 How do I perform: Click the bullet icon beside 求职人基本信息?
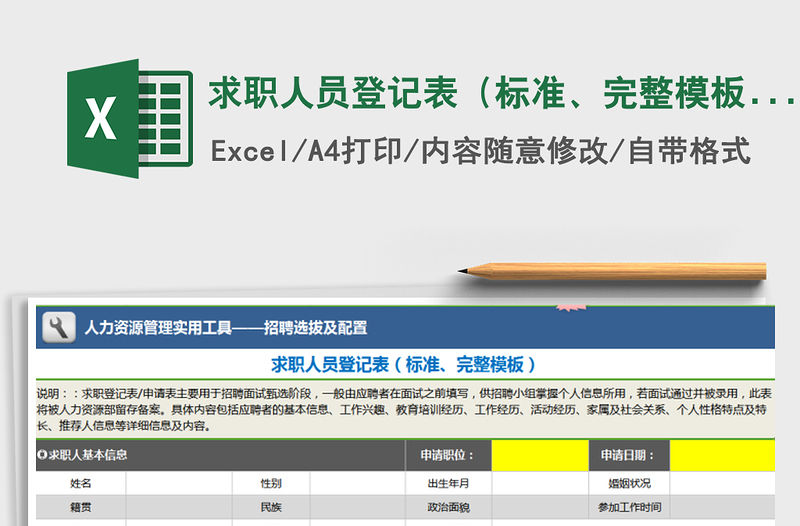click(42, 455)
